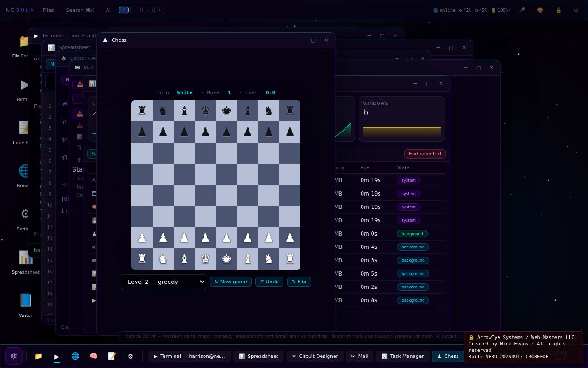Open the Files menu
Image resolution: width=588 pixels, height=368 pixels.
click(x=48, y=10)
